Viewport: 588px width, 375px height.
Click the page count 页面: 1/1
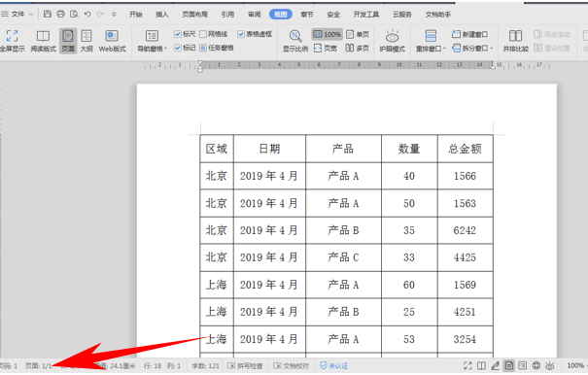[38, 365]
